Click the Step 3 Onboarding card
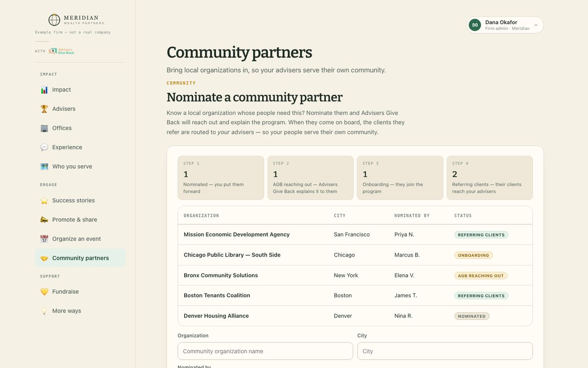The width and height of the screenshot is (588, 368). click(x=400, y=178)
